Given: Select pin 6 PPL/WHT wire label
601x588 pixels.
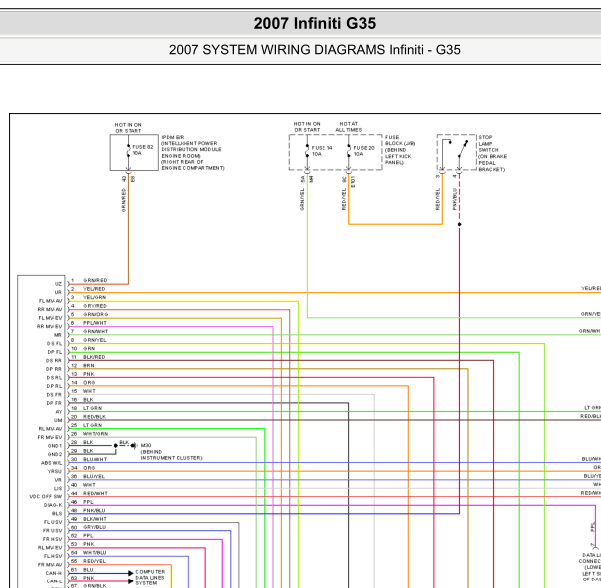Looking at the screenshot, I should pyautogui.click(x=95, y=323).
